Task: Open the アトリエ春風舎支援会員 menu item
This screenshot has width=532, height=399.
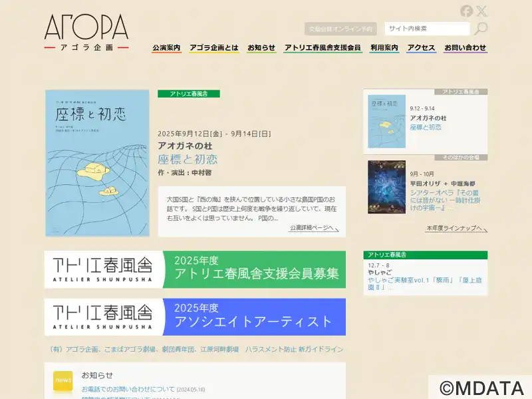Action: tap(323, 48)
